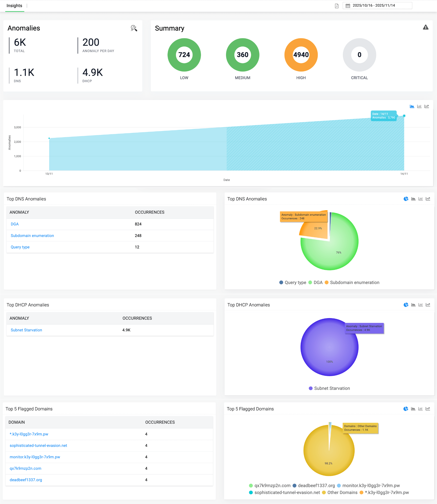Viewport: 437px width, 504px height.
Task: Open the 2025/10/16 - 2025/11/14 date range selector
Action: click(x=377, y=6)
